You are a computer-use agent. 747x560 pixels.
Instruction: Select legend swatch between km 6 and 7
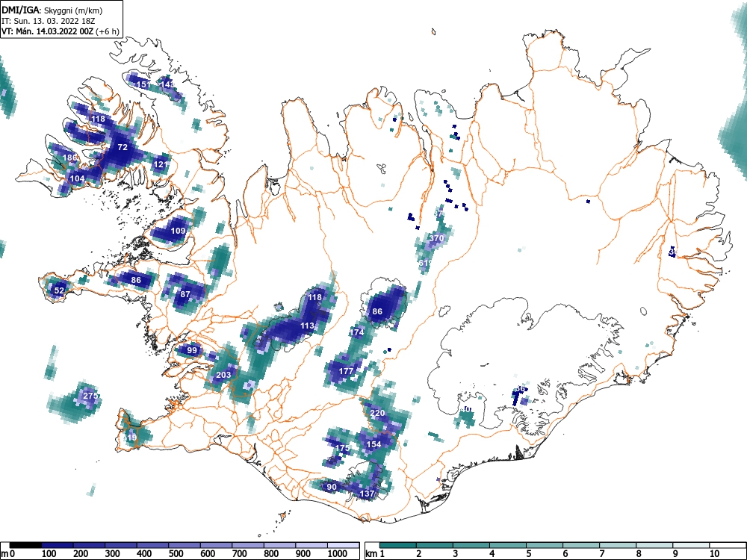pos(580,545)
